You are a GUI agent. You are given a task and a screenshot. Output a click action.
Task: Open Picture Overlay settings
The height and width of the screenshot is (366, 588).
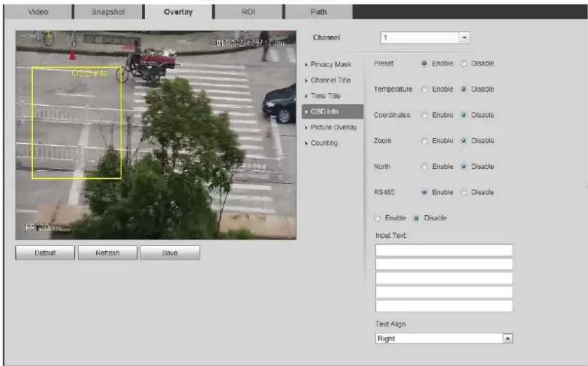click(x=333, y=127)
